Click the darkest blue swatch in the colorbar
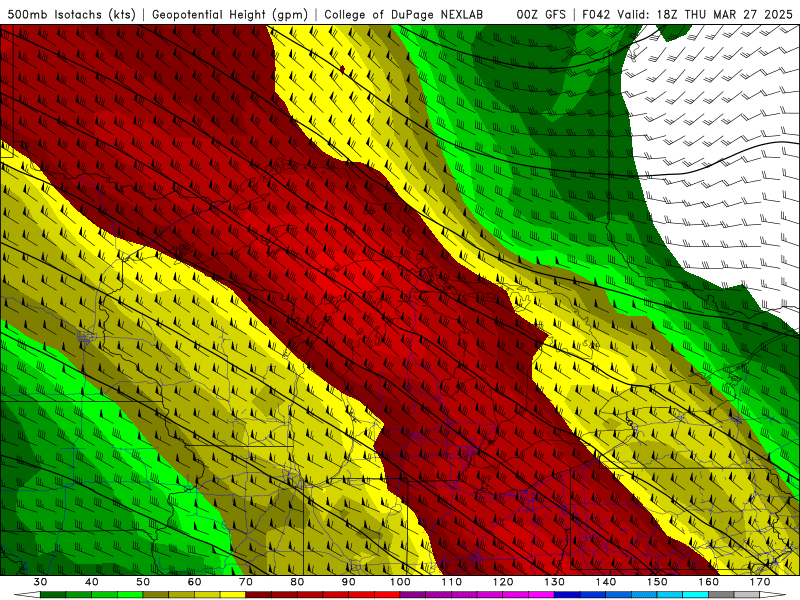800x600 pixels. pos(567,594)
